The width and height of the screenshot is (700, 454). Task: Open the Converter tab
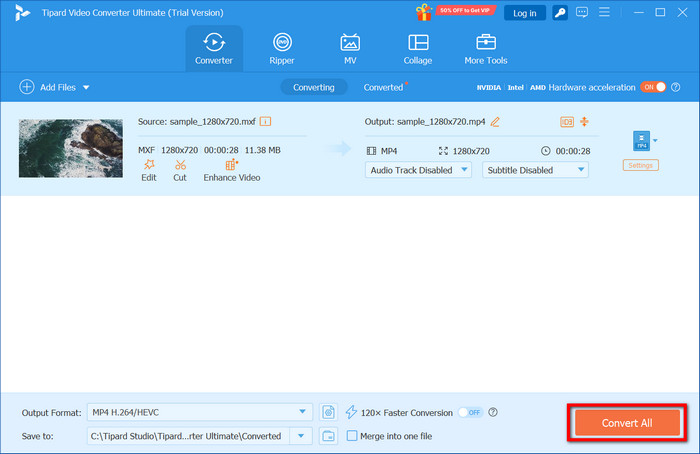(x=214, y=49)
